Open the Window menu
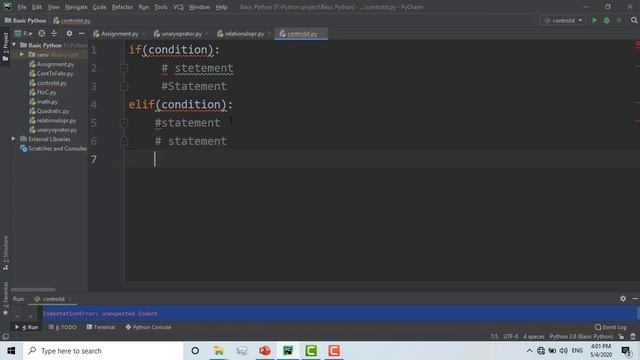 [199, 7]
